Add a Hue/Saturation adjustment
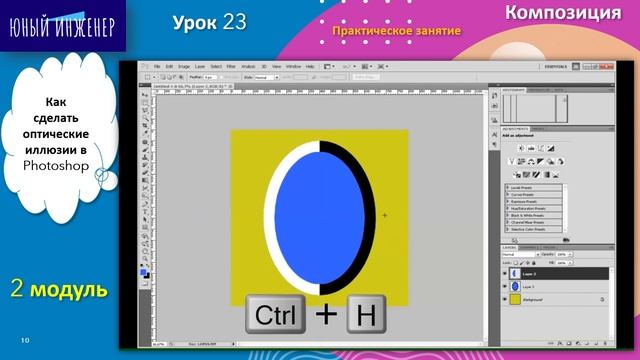640x360 pixels. [521, 162]
